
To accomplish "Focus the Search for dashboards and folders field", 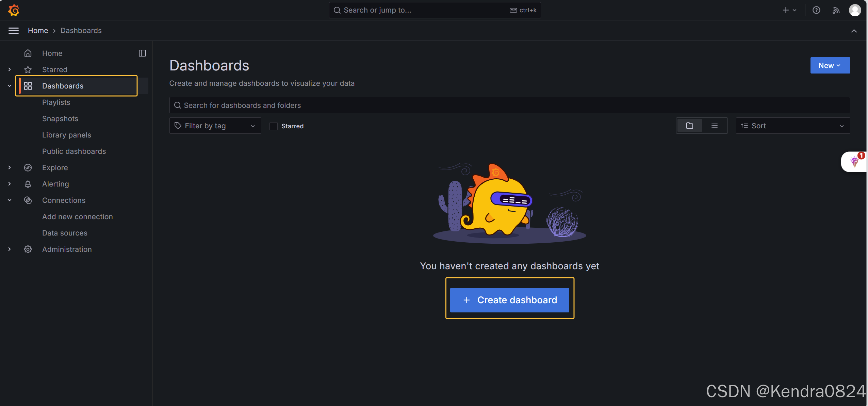I will tap(509, 105).
